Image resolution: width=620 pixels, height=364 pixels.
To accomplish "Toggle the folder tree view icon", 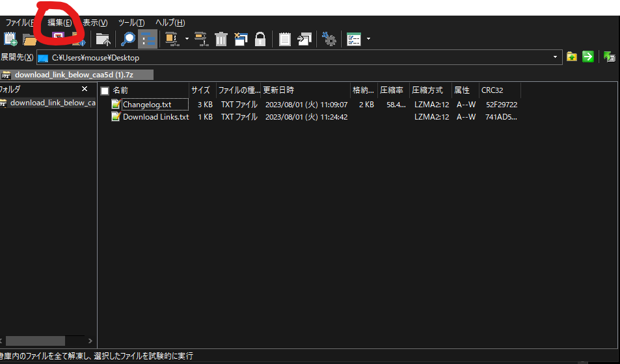I will [x=148, y=39].
